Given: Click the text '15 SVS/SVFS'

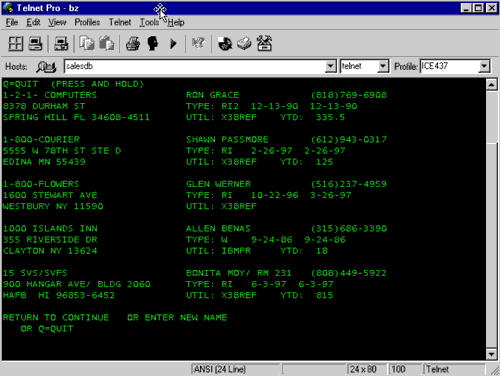Looking at the screenshot, I should pos(35,273).
